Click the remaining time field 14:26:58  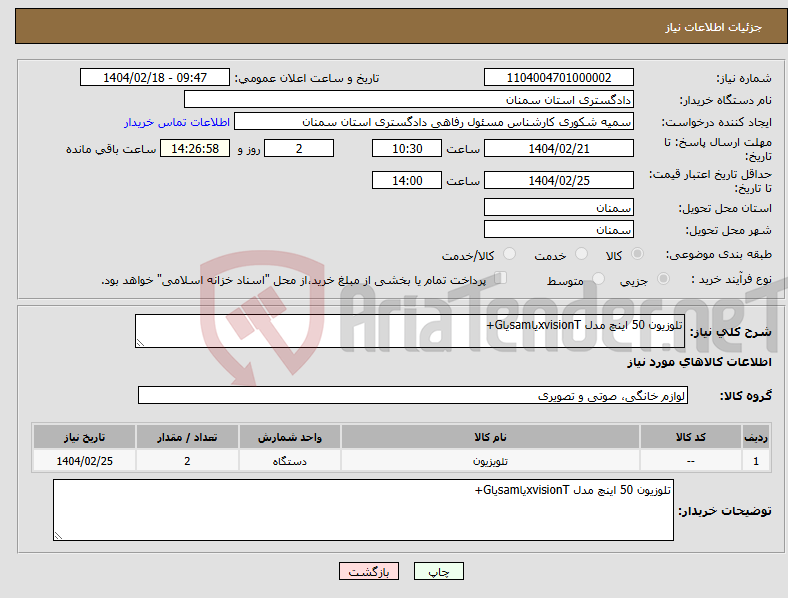195,148
